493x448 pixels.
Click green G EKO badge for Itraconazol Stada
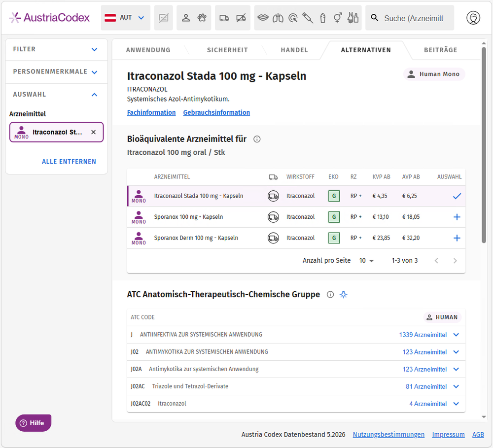(334, 196)
